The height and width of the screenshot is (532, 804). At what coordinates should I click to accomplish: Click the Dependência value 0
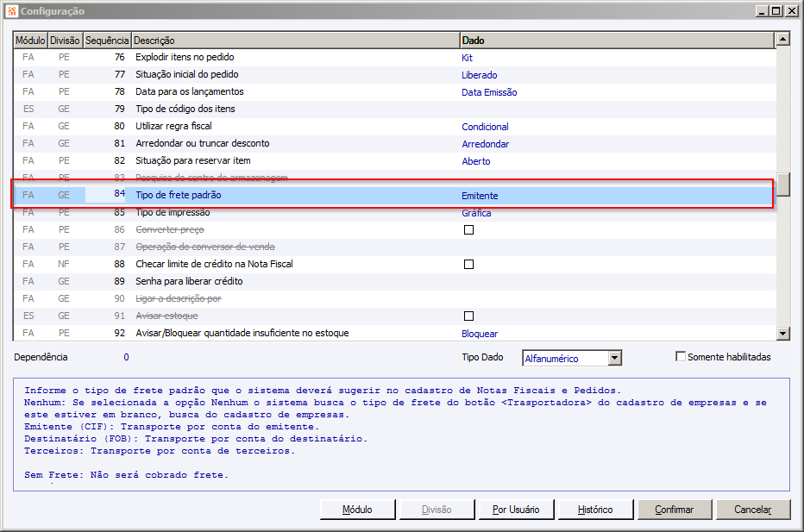[126, 357]
